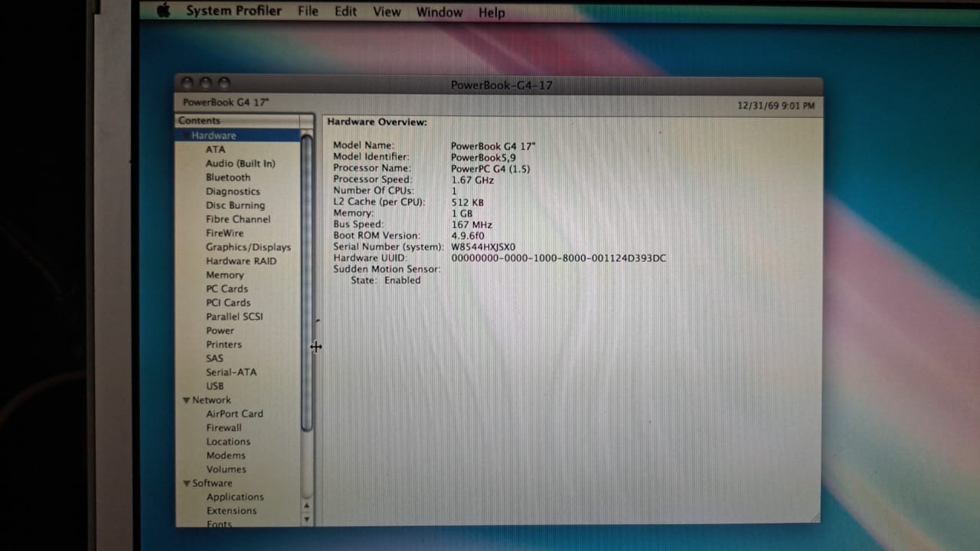Screen dimensions: 980x551
Task: Select PCI Cards entry
Action: [228, 302]
